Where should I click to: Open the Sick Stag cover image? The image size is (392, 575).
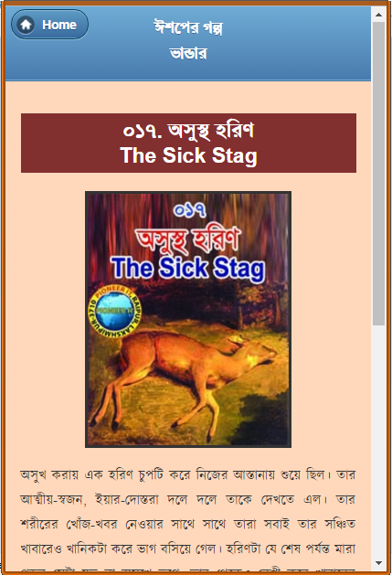coord(188,319)
